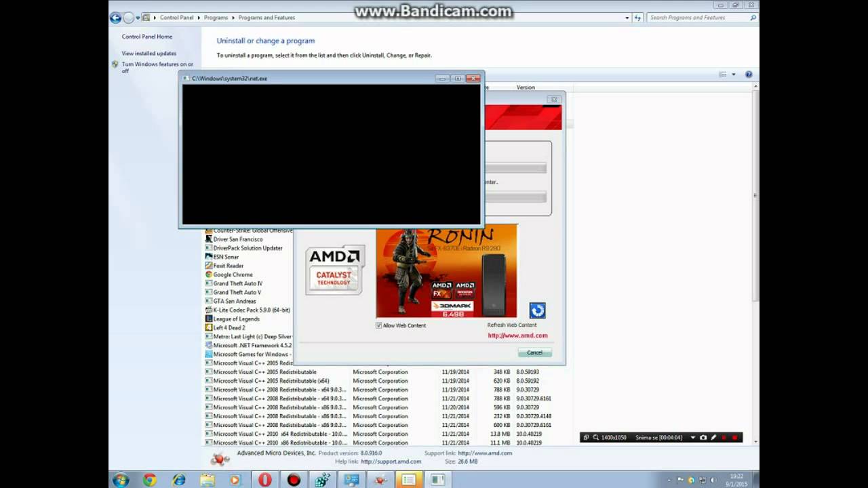Click the AMD program icon in details pane
Image resolution: width=868 pixels, height=488 pixels.
(220, 459)
